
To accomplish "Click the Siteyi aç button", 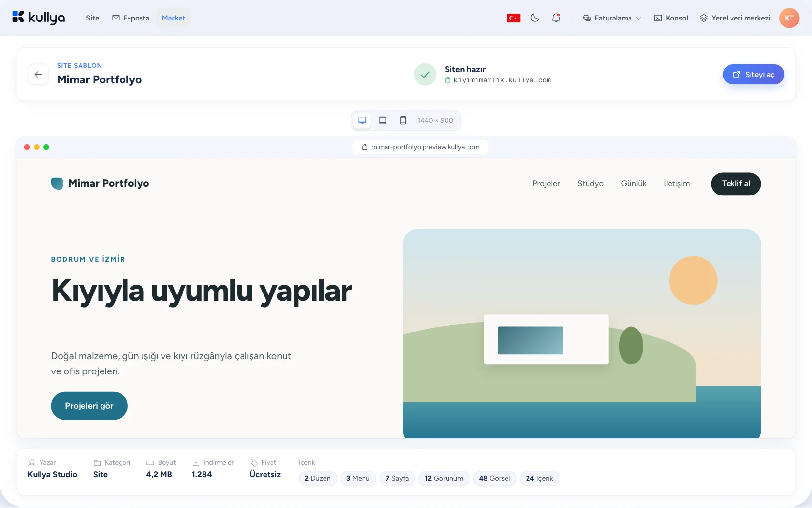I will pyautogui.click(x=753, y=75).
